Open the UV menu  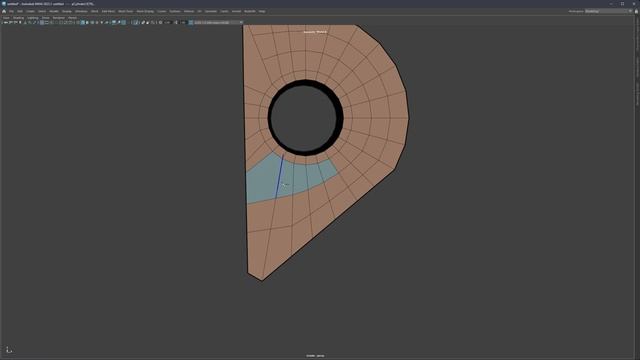[200, 11]
